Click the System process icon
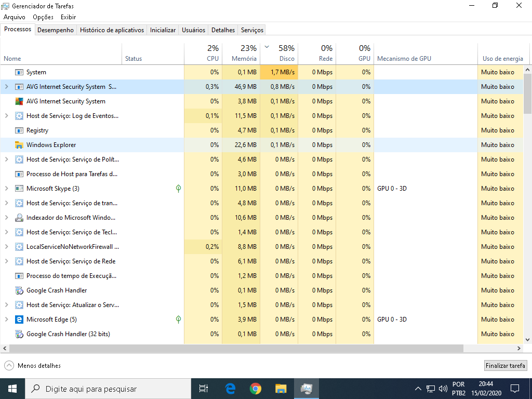The image size is (532, 399). (x=19, y=72)
